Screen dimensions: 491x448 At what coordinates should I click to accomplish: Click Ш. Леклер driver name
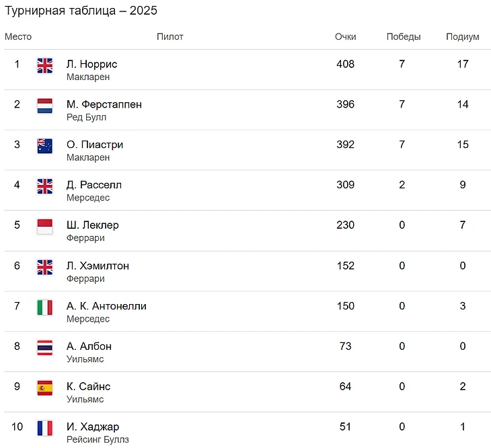coord(92,225)
